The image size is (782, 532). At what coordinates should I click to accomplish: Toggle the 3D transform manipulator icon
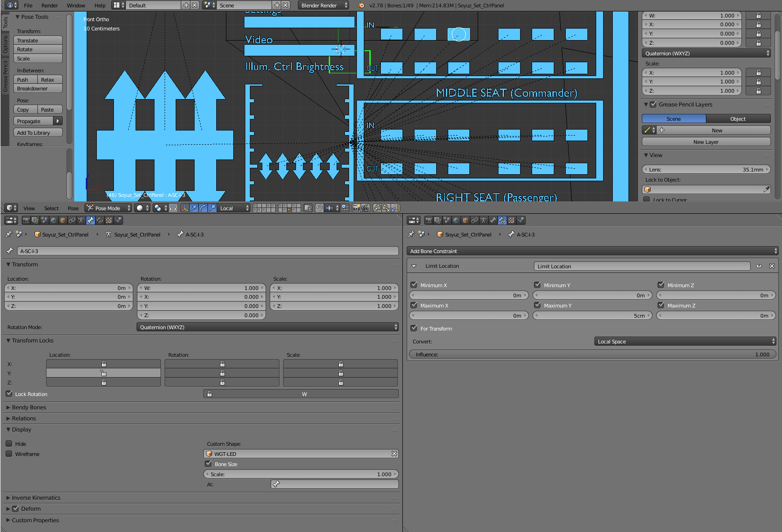point(184,208)
